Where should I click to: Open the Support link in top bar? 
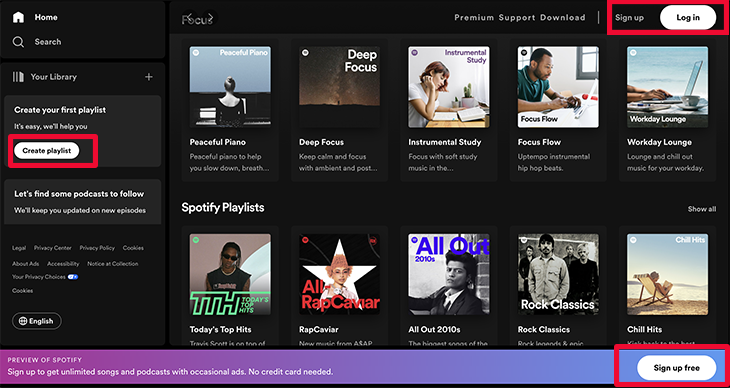click(x=517, y=18)
